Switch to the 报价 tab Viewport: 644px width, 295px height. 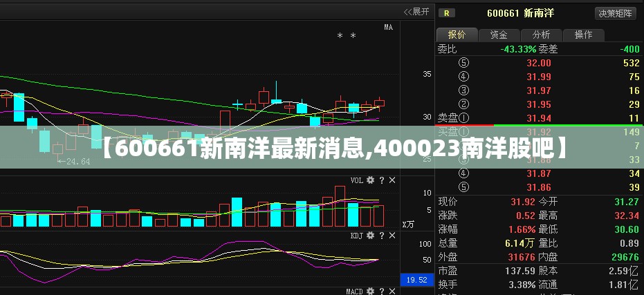[x=457, y=35]
